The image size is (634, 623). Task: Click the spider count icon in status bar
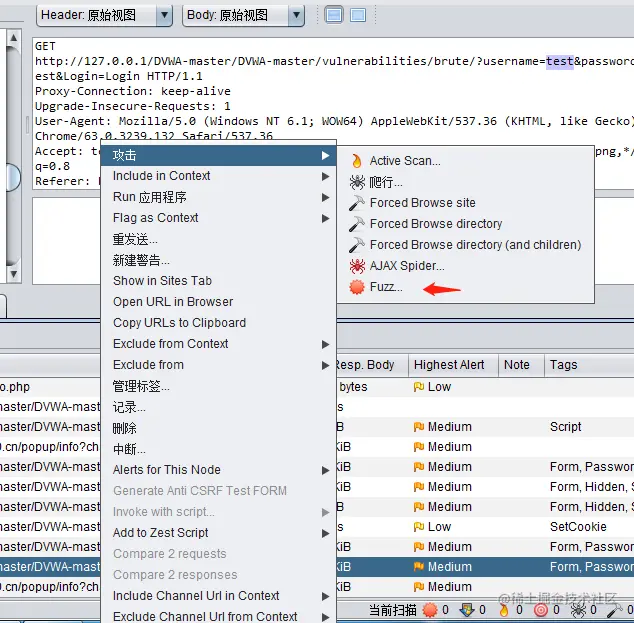point(578,610)
